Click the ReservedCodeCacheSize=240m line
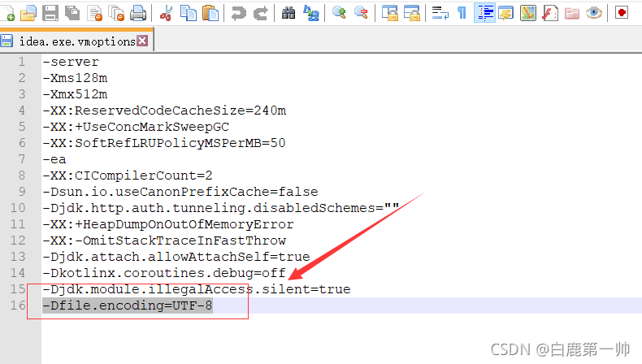The image size is (642, 364). [164, 110]
